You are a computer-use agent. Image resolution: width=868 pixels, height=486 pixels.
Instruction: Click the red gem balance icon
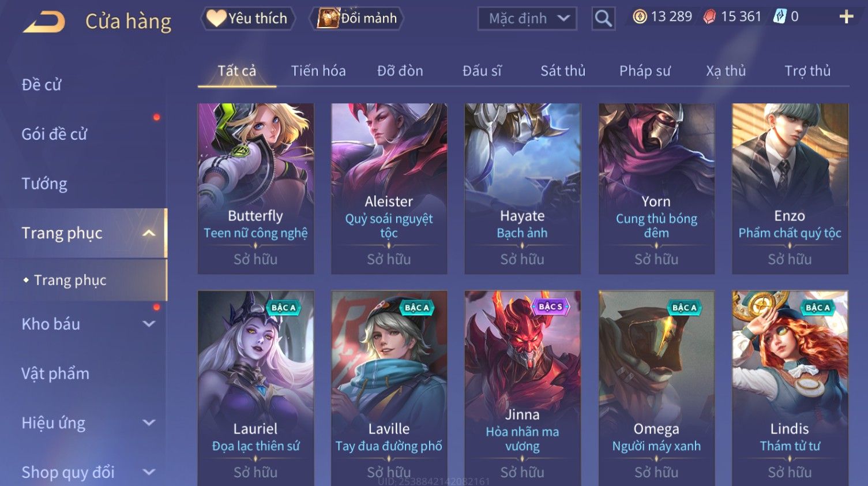pos(709,17)
